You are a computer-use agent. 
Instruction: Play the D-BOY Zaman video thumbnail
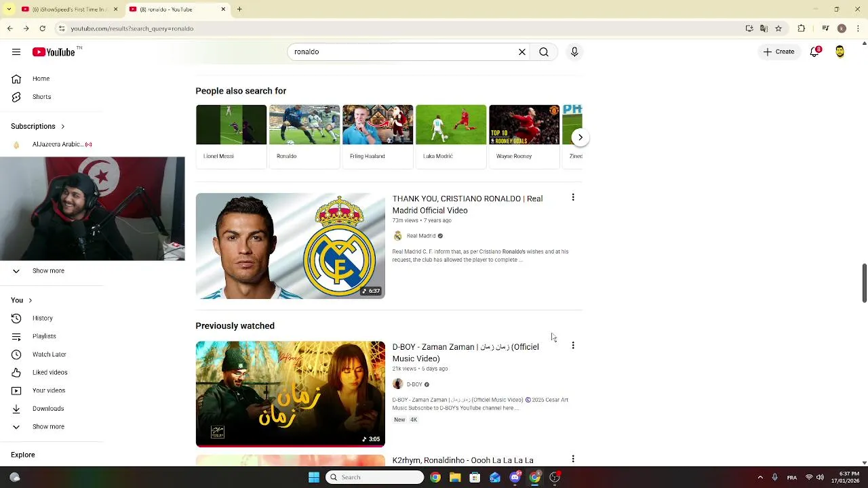pyautogui.click(x=290, y=394)
